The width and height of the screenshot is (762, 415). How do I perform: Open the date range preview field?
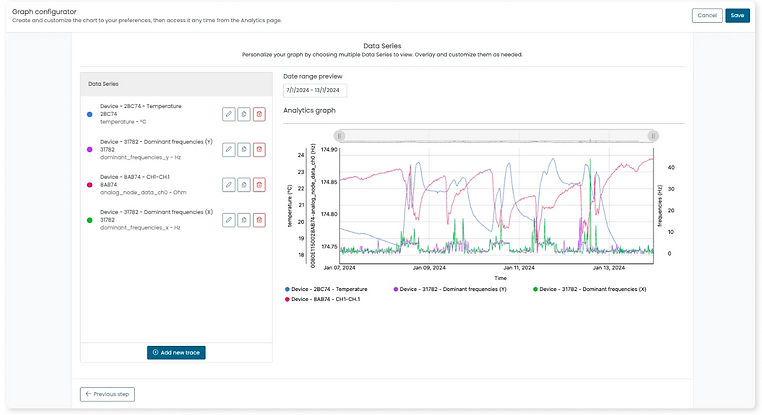tap(315, 90)
